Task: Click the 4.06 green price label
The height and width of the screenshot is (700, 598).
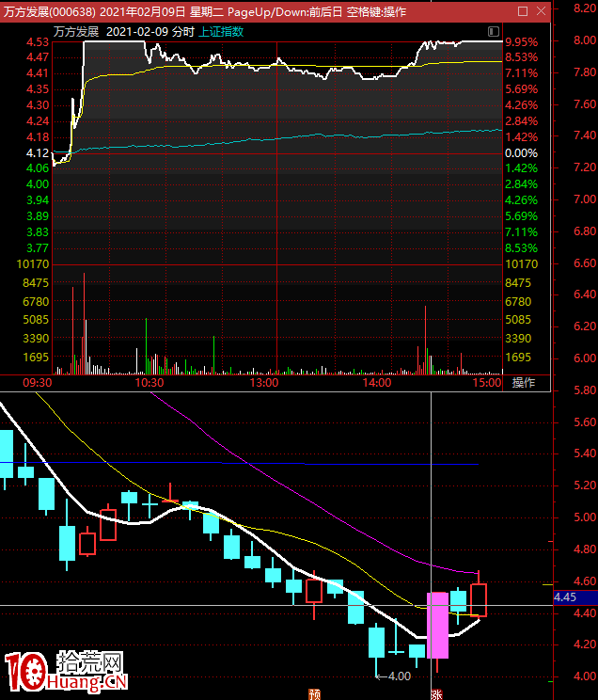Action: point(38,168)
